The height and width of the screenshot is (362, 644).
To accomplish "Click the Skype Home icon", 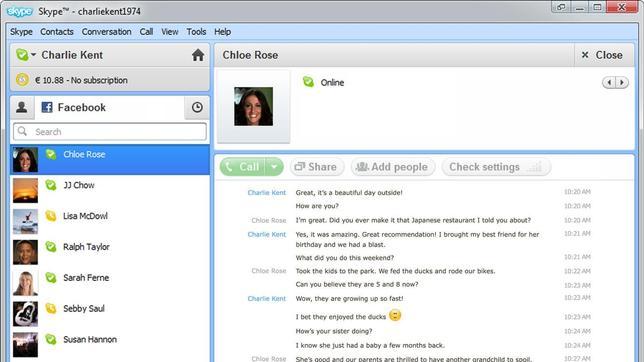I will [x=198, y=55].
